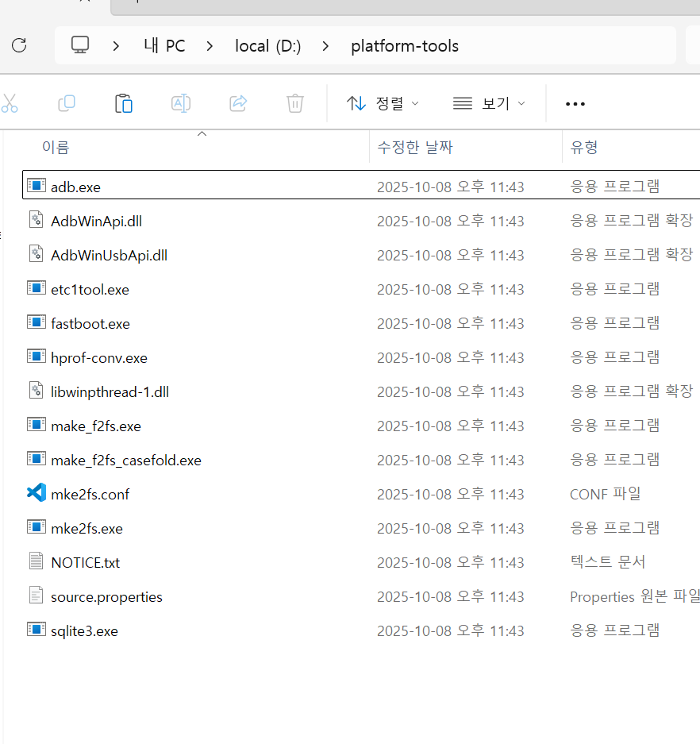Click 응용 프로그램 type of mke2fs.exe

coord(614,528)
